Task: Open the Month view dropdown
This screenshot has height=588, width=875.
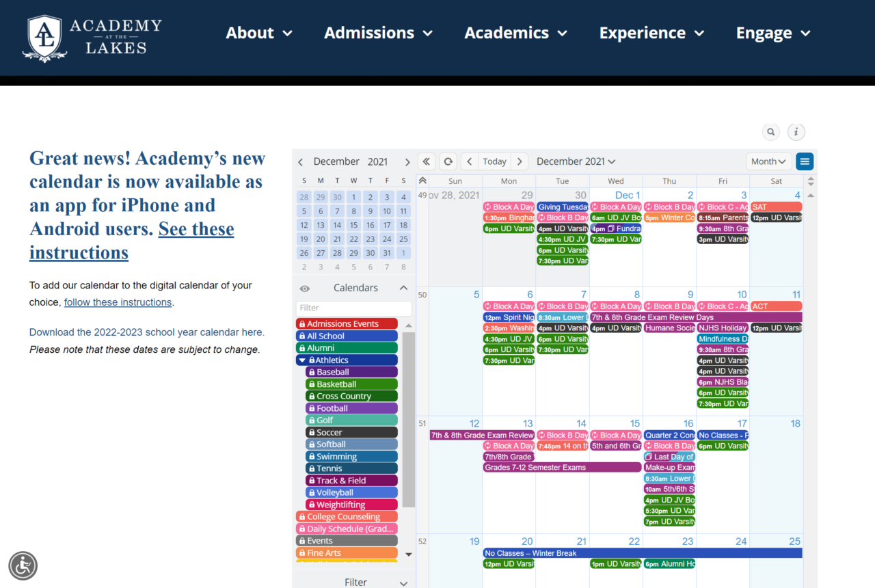Action: (x=768, y=161)
